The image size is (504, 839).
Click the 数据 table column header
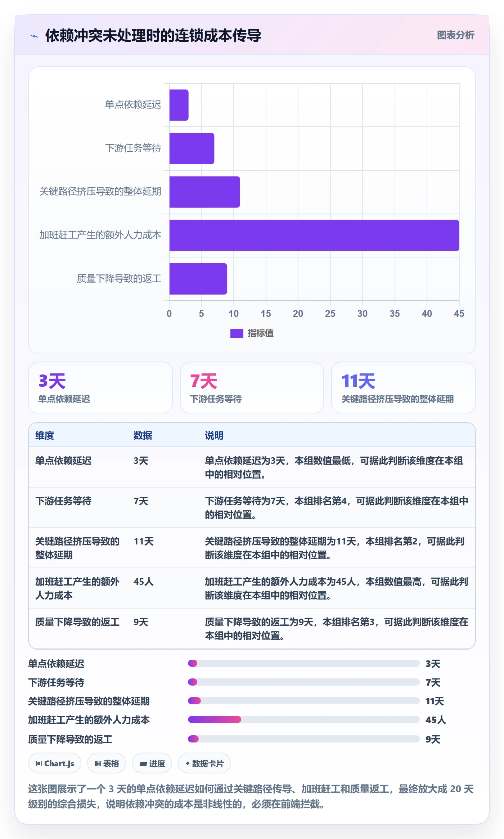143,435
